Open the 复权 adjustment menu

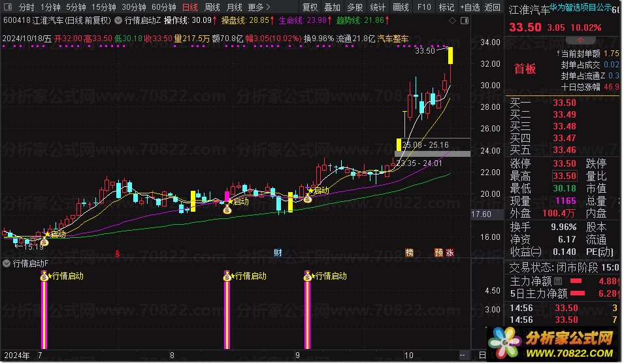[310, 7]
